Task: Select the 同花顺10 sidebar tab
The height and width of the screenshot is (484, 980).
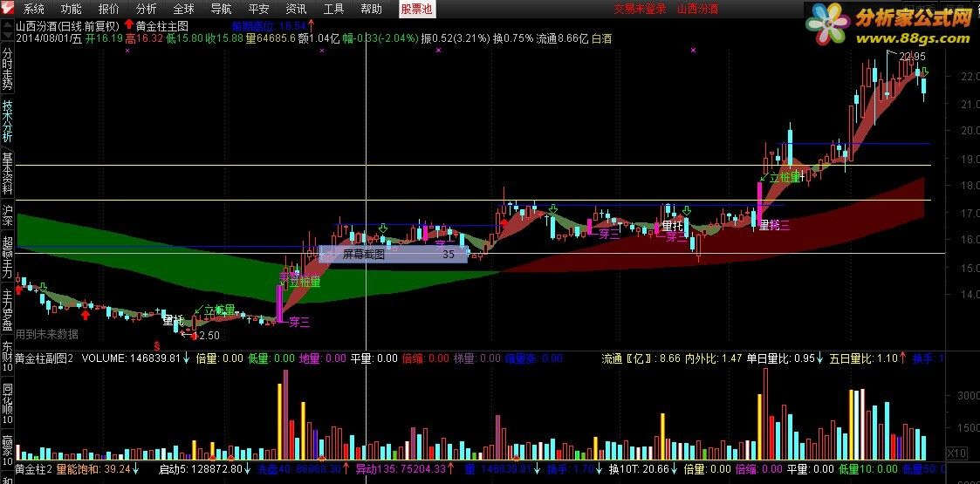Action: coord(8,404)
